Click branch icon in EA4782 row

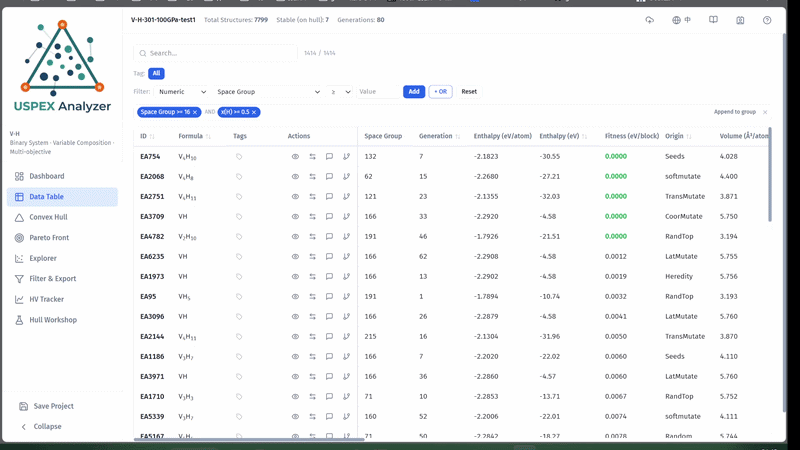[346, 236]
